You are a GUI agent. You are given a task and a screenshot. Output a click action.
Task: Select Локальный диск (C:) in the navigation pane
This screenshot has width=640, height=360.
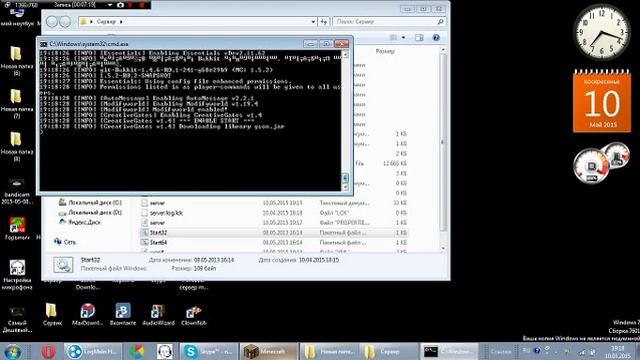click(x=90, y=202)
